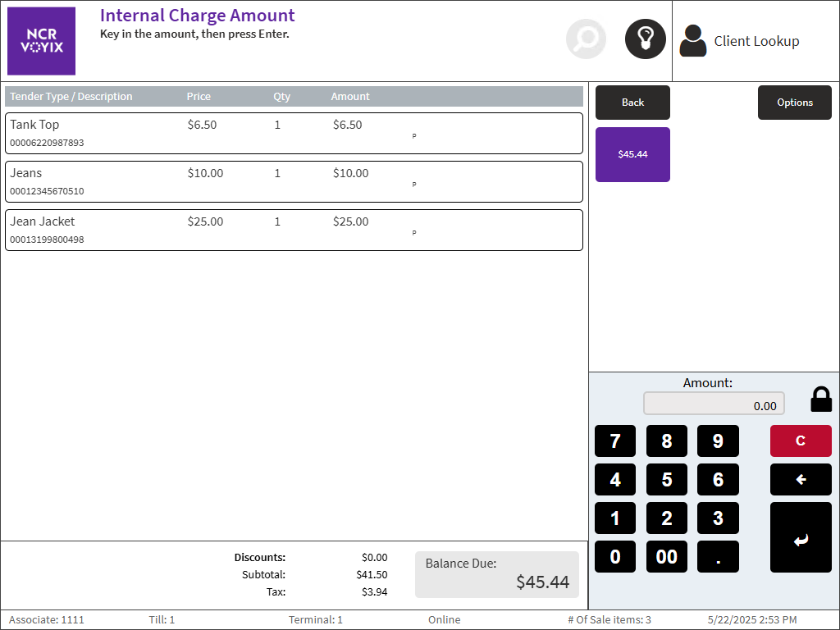The height and width of the screenshot is (630, 840).
Task: Open the magnifying glass search icon
Action: [586, 39]
